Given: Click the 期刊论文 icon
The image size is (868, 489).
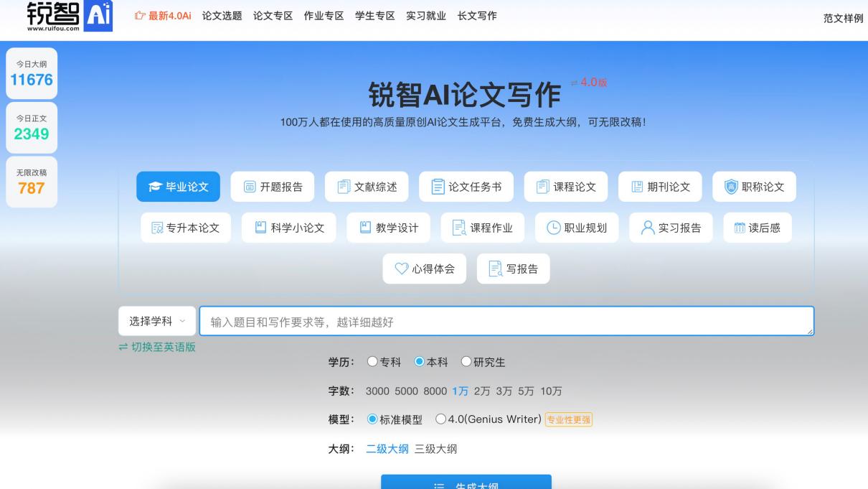Looking at the screenshot, I should [x=637, y=187].
